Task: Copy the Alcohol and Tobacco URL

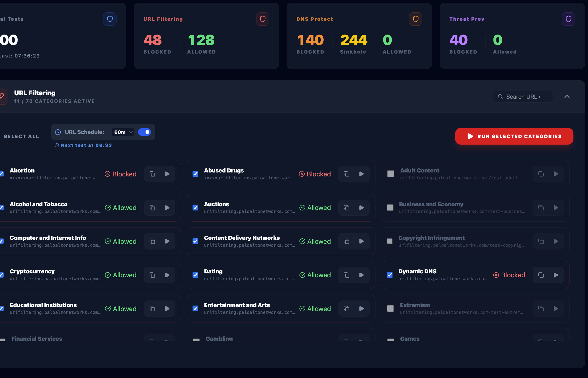Action: (x=152, y=208)
